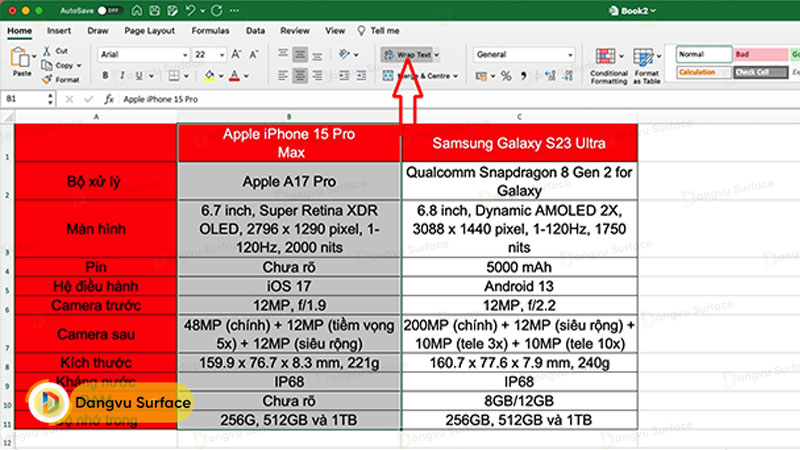Click the Format painter button
The width and height of the screenshot is (800, 450).
point(60,80)
